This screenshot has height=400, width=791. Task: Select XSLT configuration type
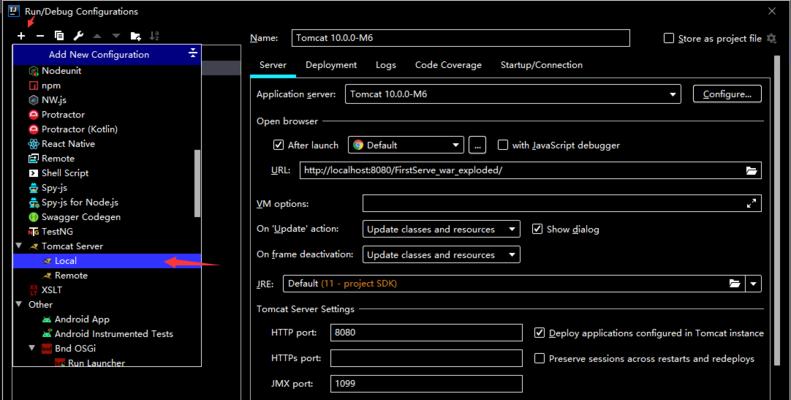pos(107,290)
